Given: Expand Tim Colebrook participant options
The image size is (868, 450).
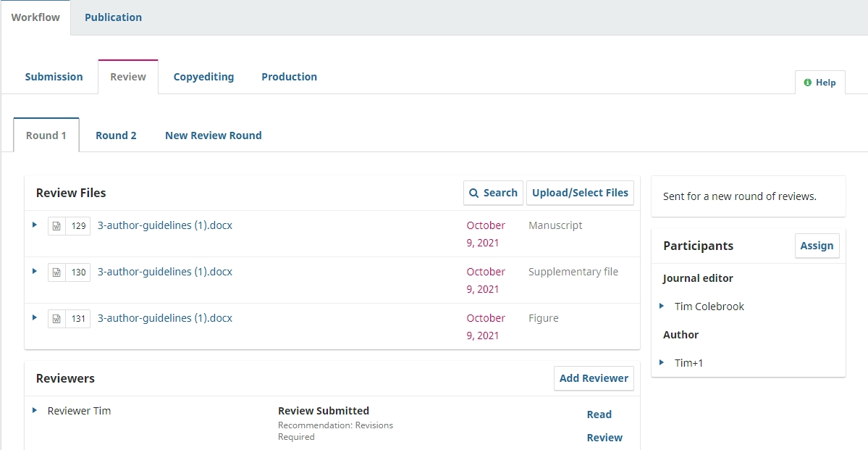Looking at the screenshot, I should [662, 307].
